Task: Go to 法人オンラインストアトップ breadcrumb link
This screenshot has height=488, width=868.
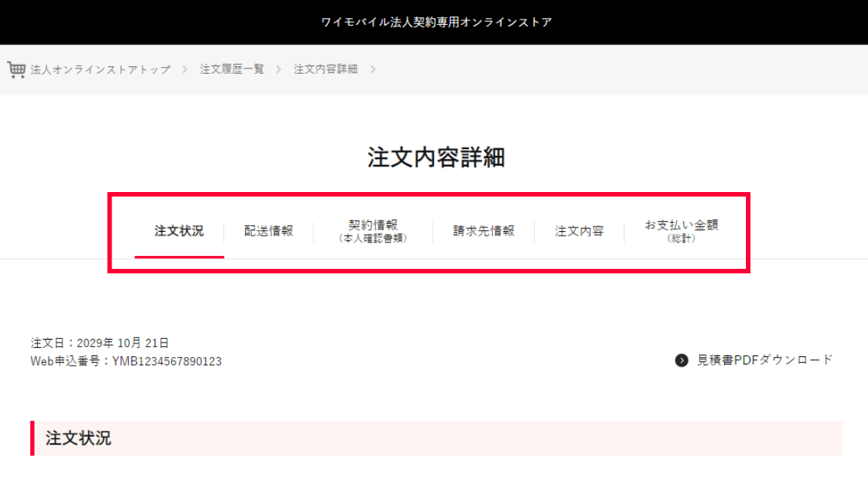Action: [x=100, y=69]
